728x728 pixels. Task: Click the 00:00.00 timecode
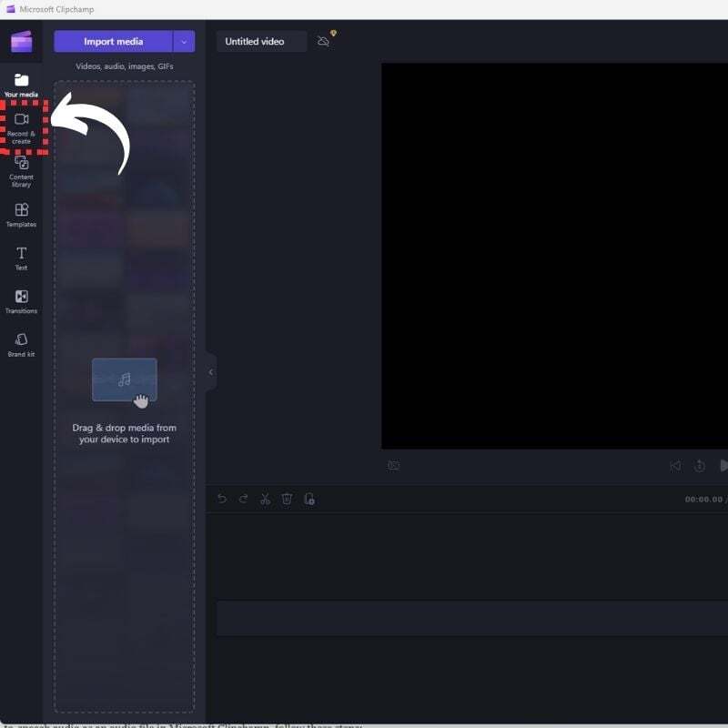pyautogui.click(x=703, y=500)
